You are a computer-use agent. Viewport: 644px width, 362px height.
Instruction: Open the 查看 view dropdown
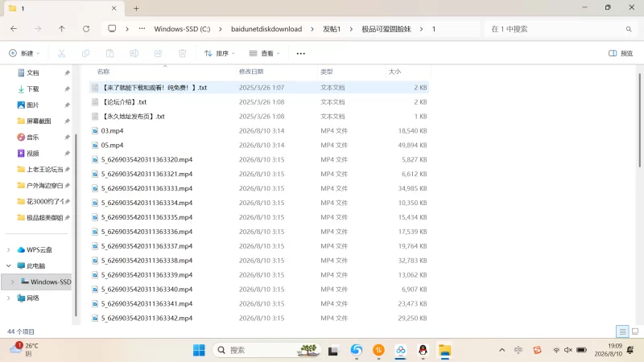click(265, 53)
